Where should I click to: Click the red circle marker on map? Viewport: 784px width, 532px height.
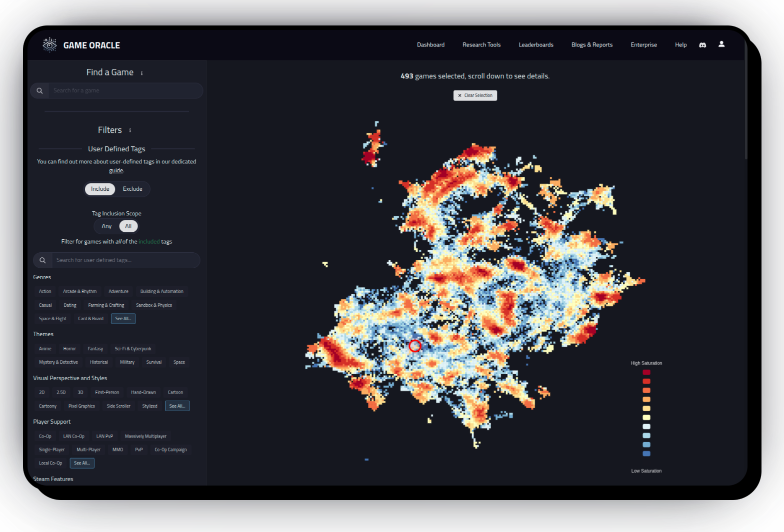[415, 346]
